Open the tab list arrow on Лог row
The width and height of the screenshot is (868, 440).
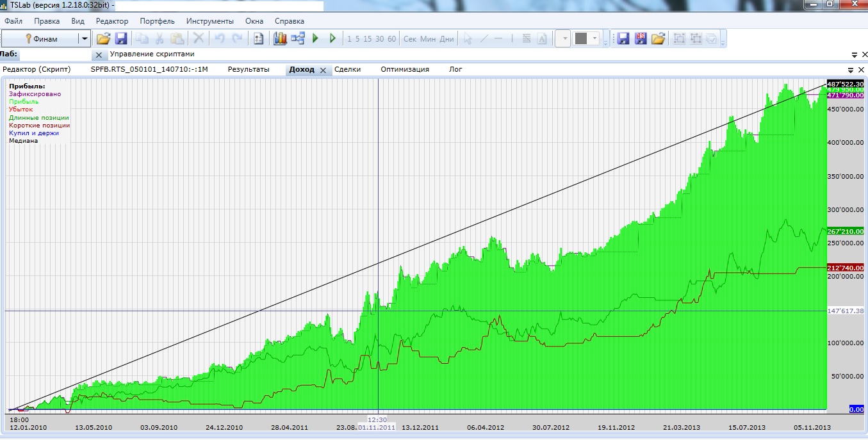click(x=851, y=69)
